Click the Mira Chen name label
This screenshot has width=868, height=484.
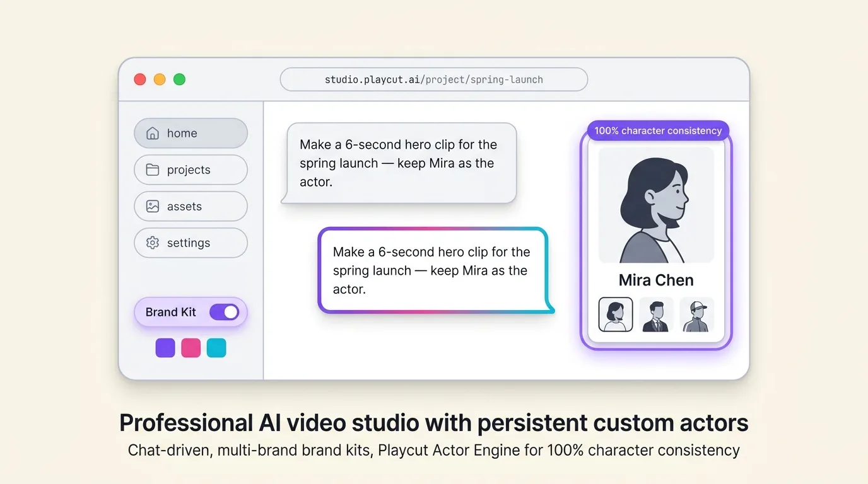656,280
